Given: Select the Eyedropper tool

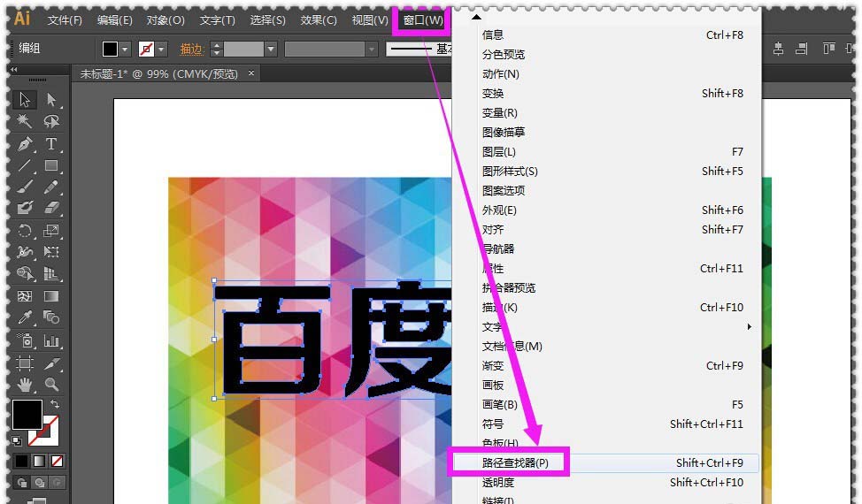Looking at the screenshot, I should pos(25,317).
